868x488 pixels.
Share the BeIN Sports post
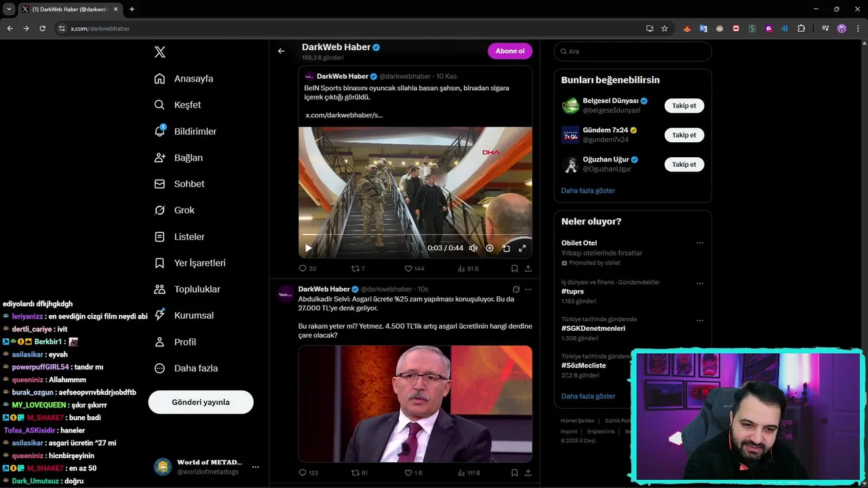528,268
